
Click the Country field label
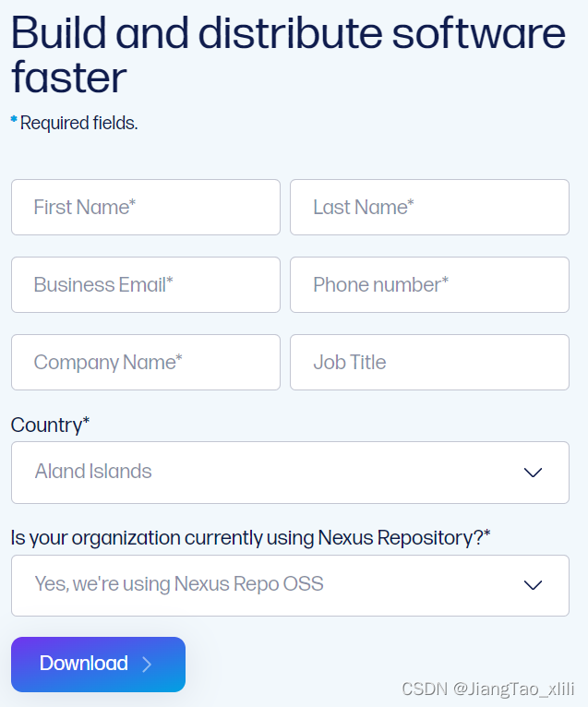(x=50, y=425)
